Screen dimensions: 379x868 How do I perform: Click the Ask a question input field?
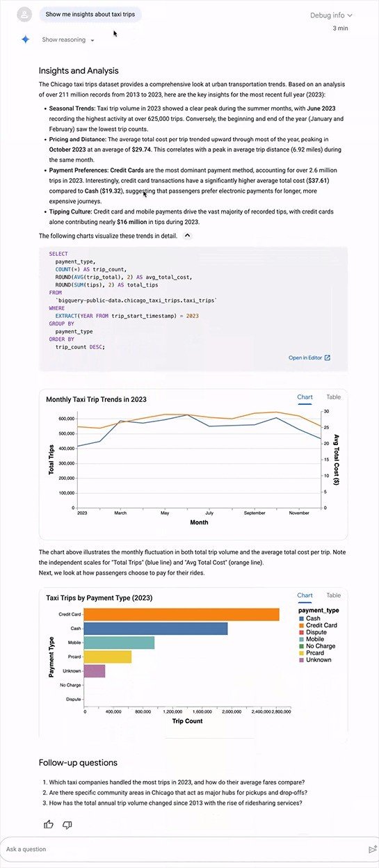[184, 849]
